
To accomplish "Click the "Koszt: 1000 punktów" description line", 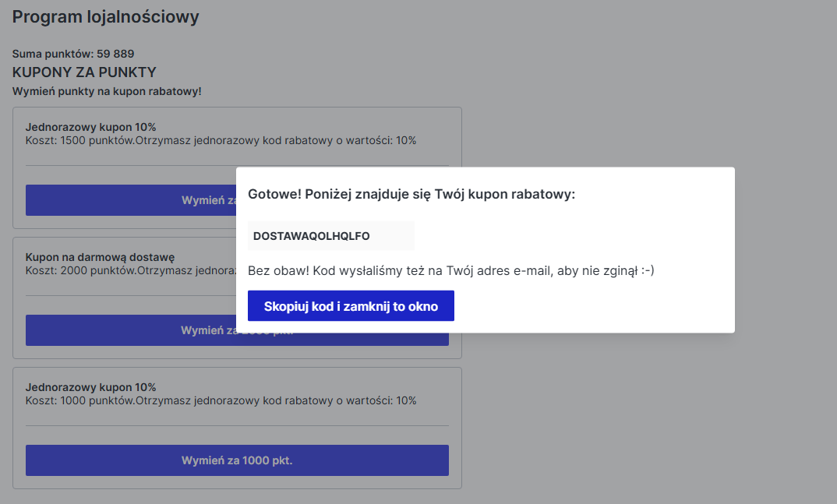I will click(221, 400).
